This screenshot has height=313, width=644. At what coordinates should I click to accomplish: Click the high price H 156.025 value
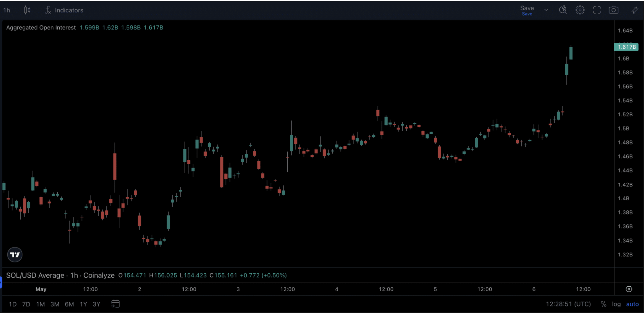coord(163,275)
